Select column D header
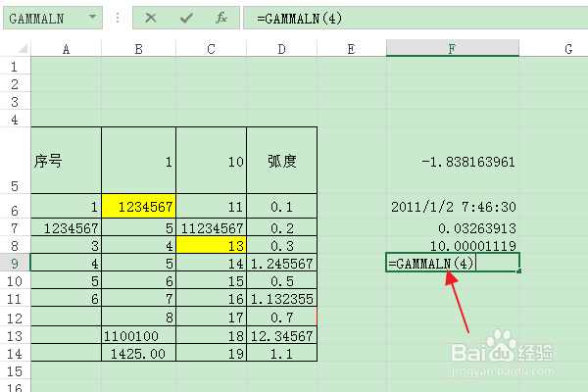Screen dimensions: 588x392 coord(281,49)
